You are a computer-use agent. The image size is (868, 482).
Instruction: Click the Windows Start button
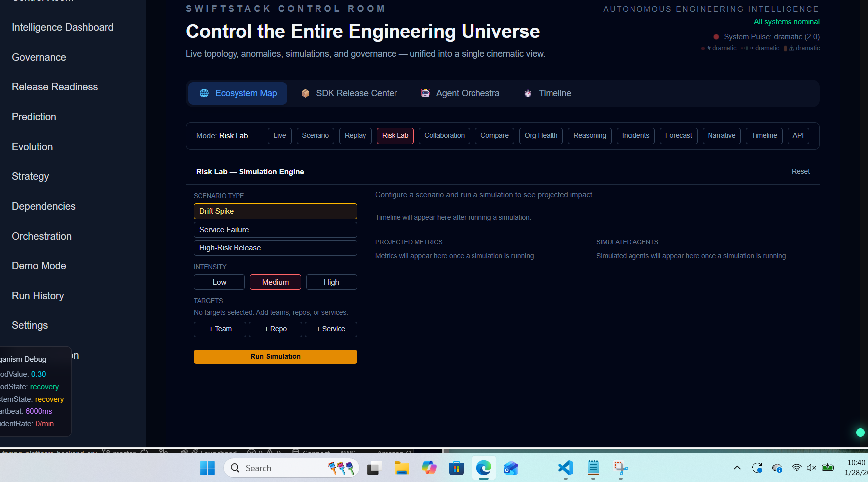[207, 468]
